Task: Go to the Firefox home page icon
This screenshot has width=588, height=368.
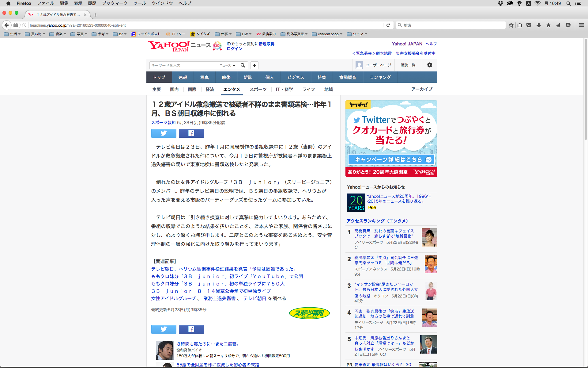Action: [548, 25]
